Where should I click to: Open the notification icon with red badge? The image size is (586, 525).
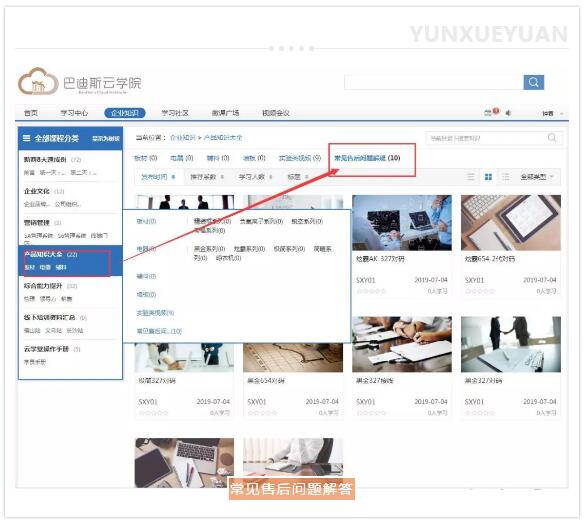[487, 112]
